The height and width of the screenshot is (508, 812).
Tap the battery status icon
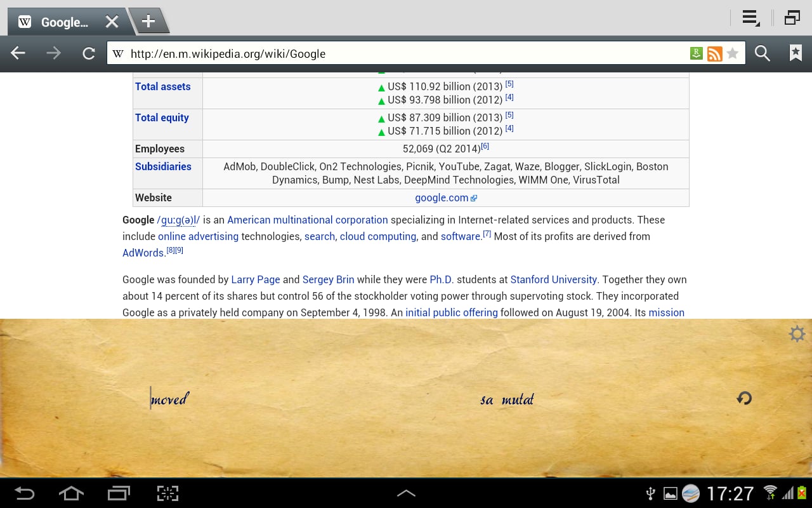(802, 493)
